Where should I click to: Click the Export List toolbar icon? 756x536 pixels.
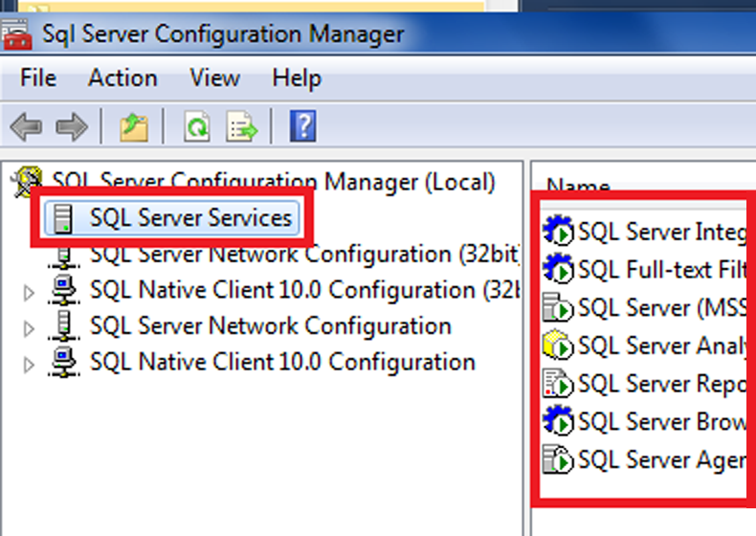click(x=242, y=126)
